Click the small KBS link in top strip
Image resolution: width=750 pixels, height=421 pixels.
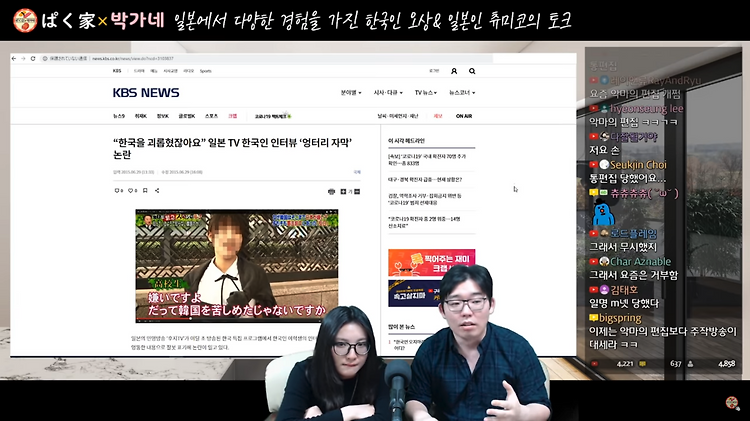(117, 71)
